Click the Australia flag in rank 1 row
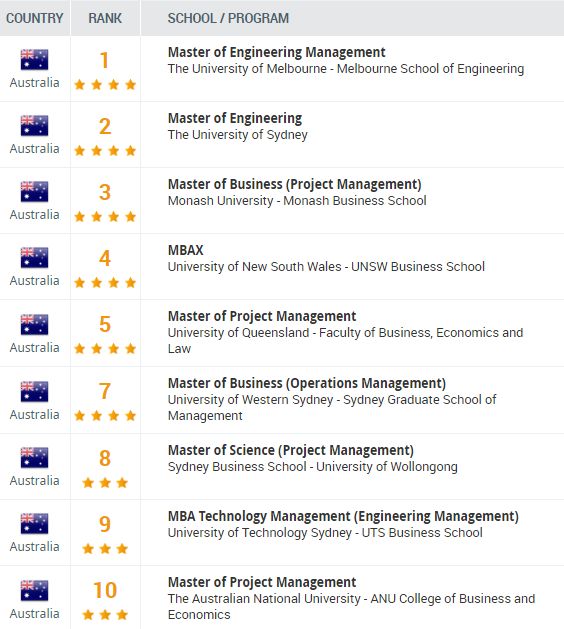Screen dimensions: 564x629 point(34,60)
